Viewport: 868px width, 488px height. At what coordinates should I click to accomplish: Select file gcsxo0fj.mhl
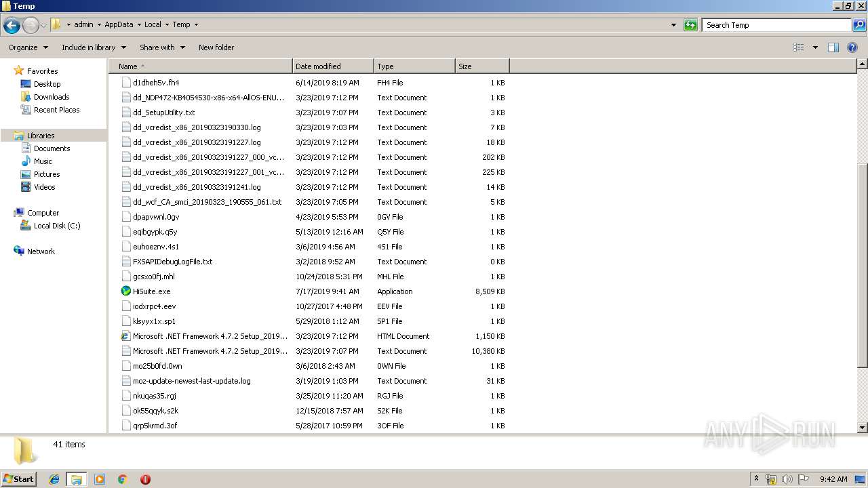[154, 277]
